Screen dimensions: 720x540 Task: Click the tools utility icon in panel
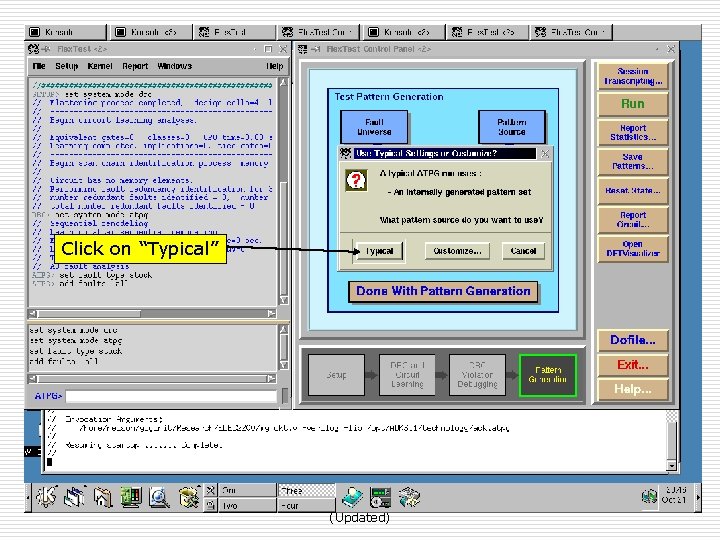point(409,497)
